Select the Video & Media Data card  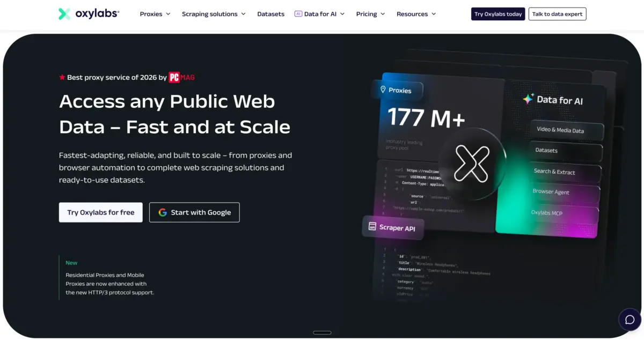(567, 130)
